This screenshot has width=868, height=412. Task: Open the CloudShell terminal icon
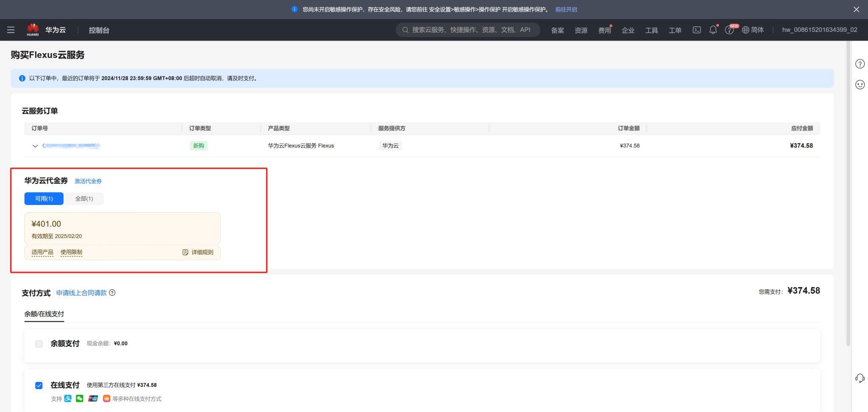696,30
